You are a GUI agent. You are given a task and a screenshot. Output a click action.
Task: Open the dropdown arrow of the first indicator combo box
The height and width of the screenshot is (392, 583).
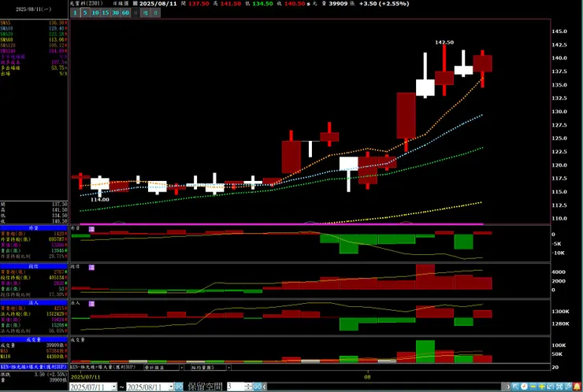pos(181,368)
